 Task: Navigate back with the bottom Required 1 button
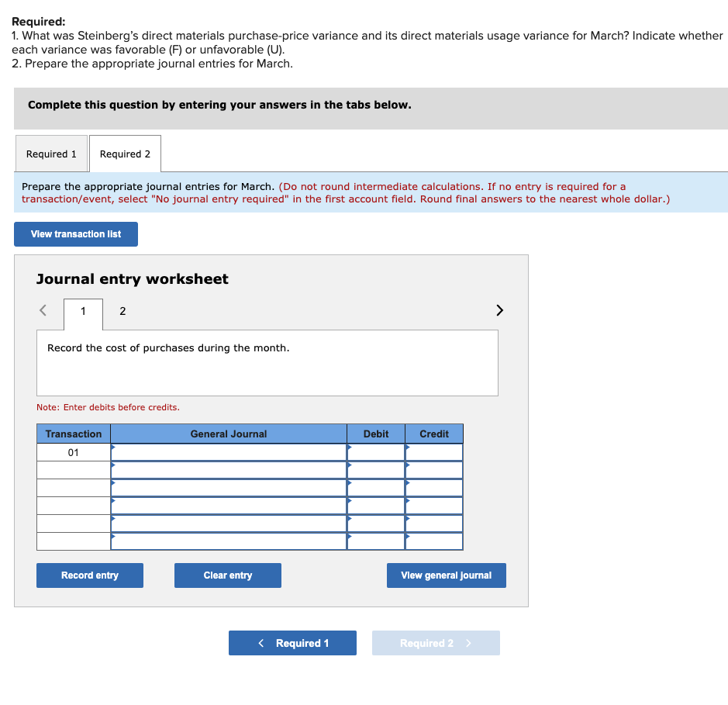pos(292,643)
